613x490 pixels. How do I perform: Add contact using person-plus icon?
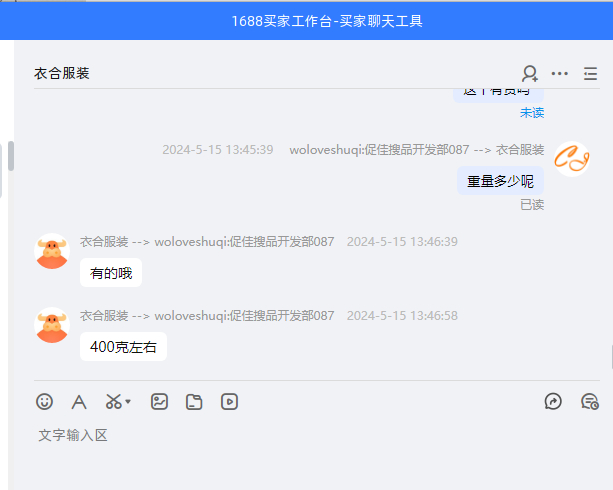[x=530, y=74]
